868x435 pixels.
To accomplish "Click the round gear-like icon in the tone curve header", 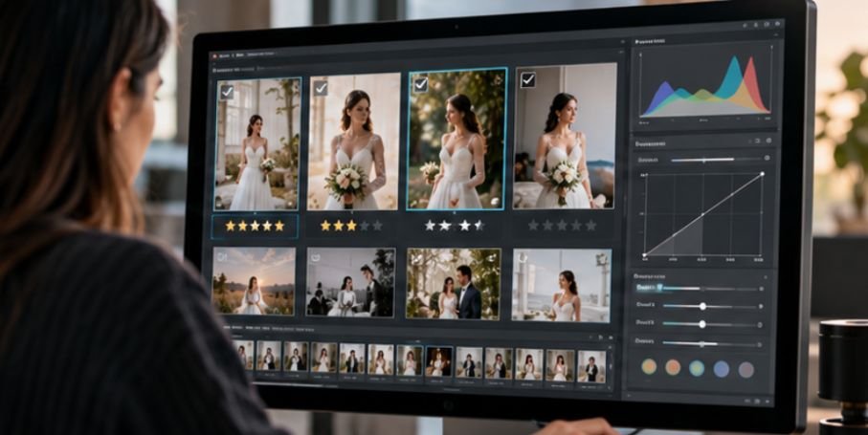I will click(x=768, y=141).
